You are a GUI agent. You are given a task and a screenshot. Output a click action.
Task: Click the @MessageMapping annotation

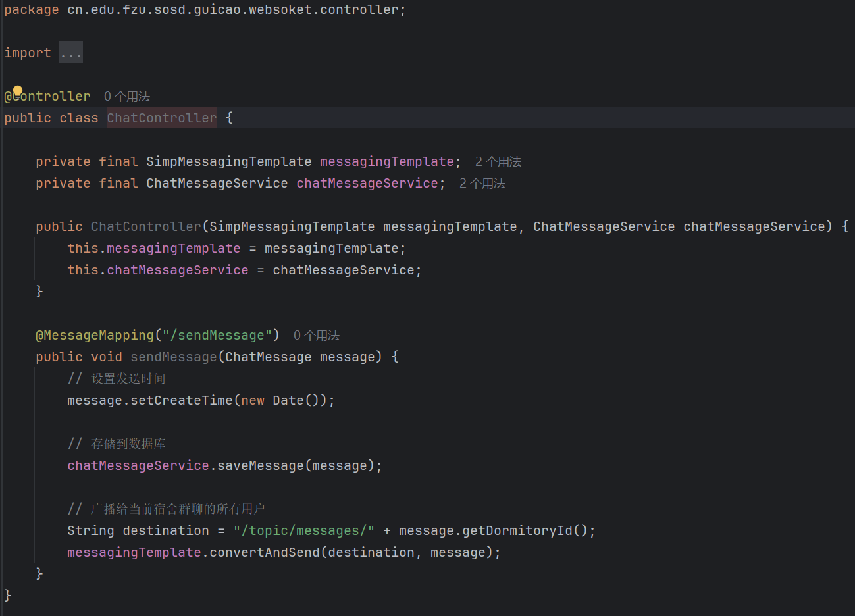tap(95, 336)
